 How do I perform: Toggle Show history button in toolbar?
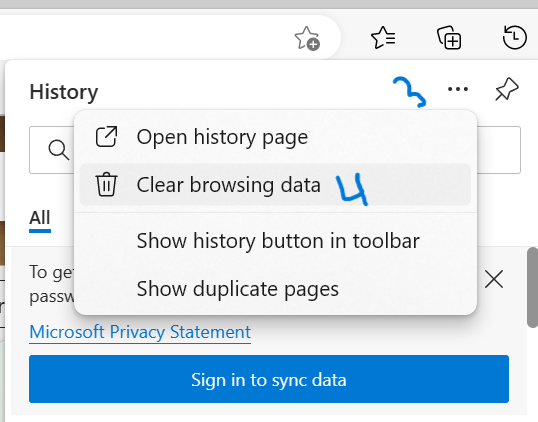pyautogui.click(x=275, y=241)
